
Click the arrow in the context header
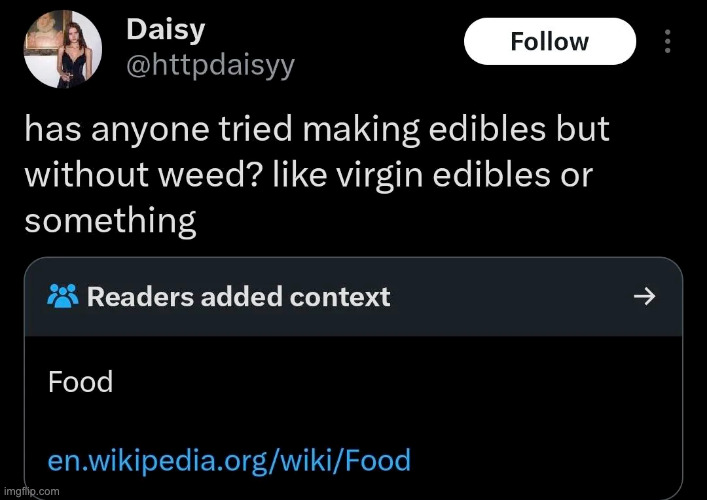(646, 295)
